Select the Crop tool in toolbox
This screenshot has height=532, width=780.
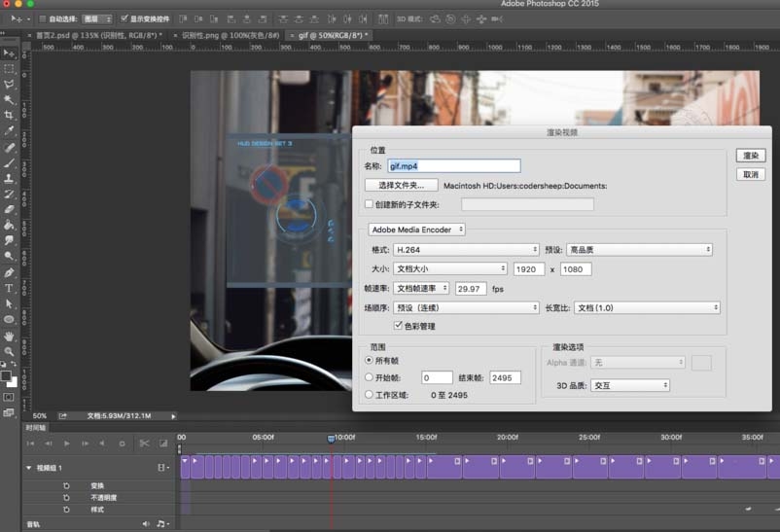[x=9, y=116]
